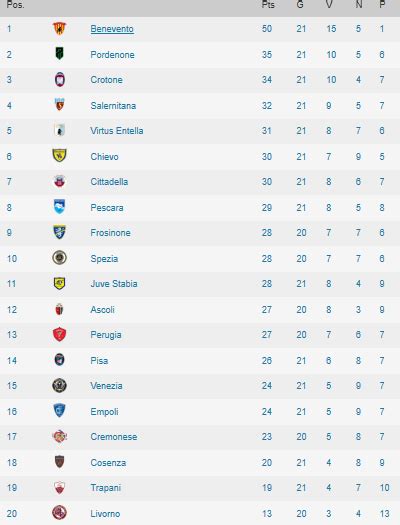This screenshot has height=525, width=400.
Task: Click the Pescara dolphin crest
Action: 60,207
